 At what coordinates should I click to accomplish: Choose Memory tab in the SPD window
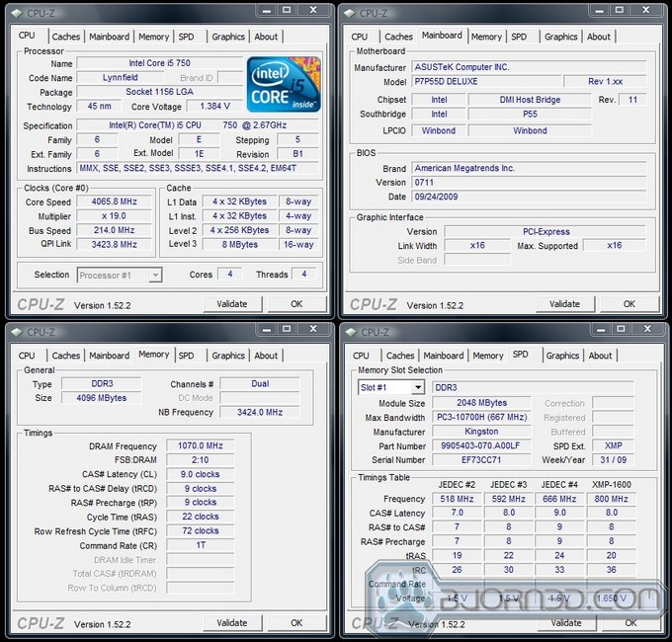tap(488, 356)
